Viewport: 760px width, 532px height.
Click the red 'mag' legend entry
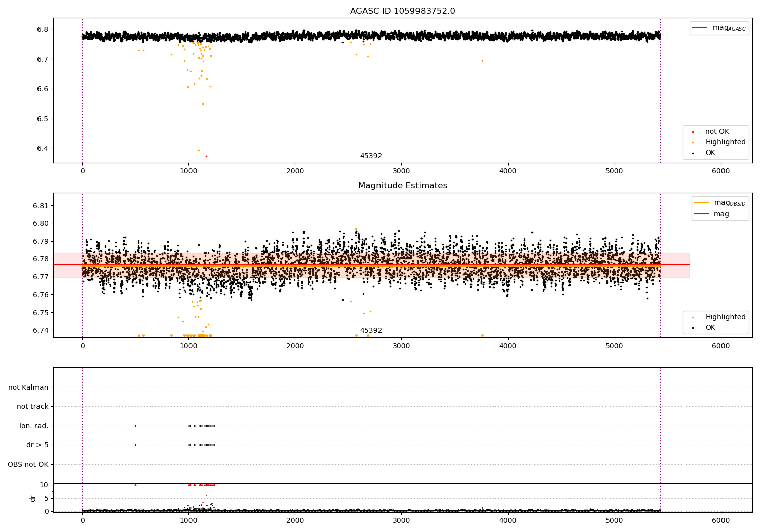[712, 214]
